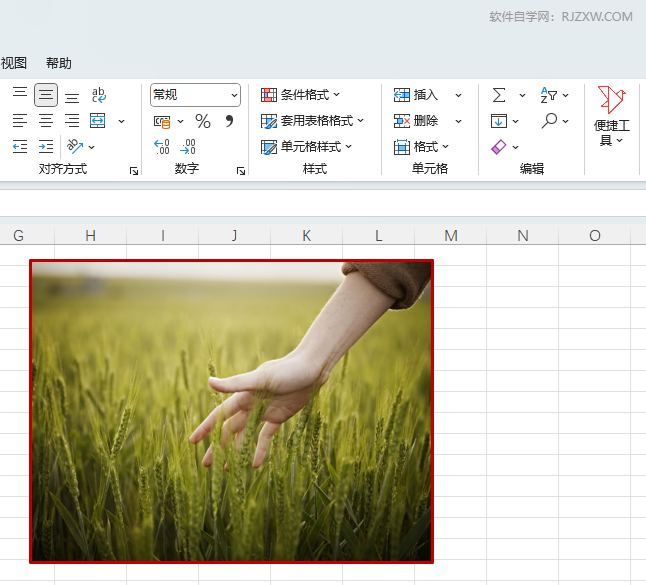This screenshot has height=585, width=646.
Task: Select column O header
Action: tap(595, 235)
